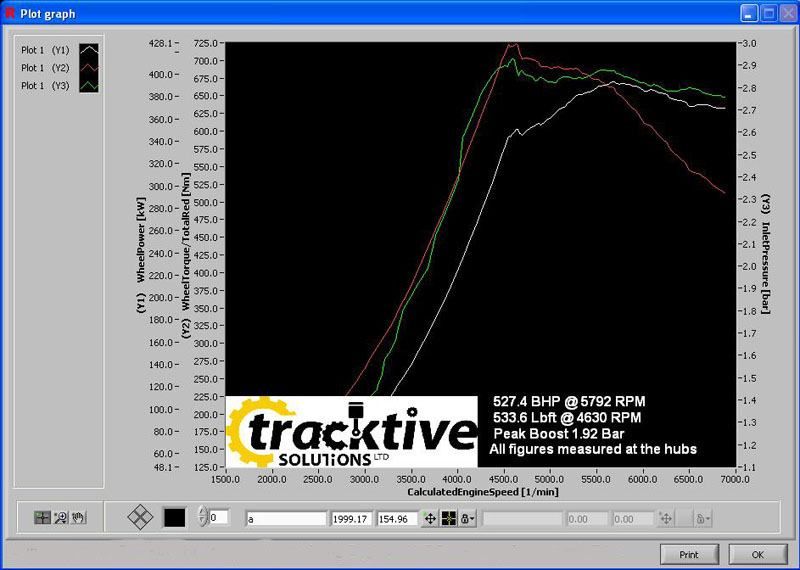
Task: Click the Plot 1 (Y1) legend label
Action: [x=42, y=50]
